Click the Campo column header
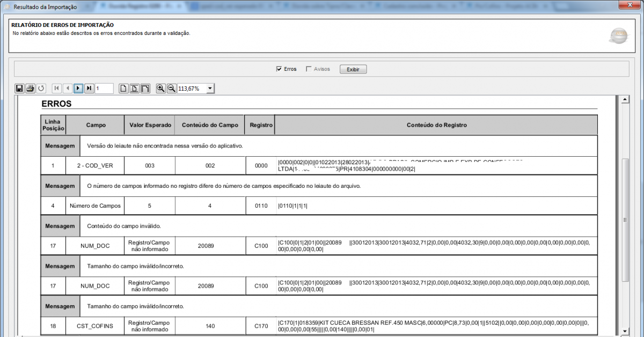Image resolution: width=644 pixels, height=337 pixels. [x=96, y=125]
